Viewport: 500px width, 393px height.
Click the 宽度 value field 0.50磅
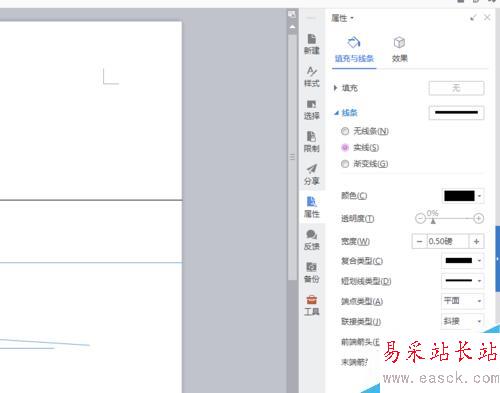coord(448,241)
